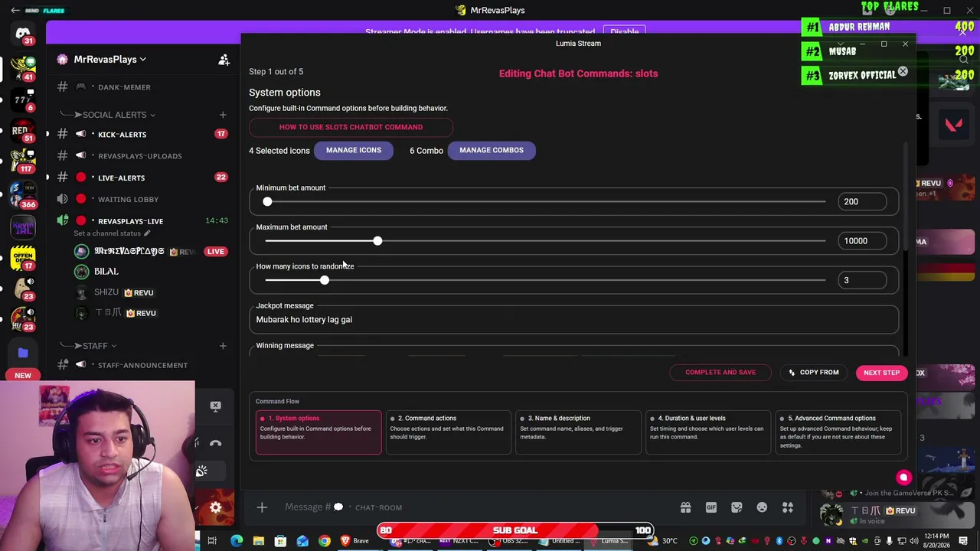Open Discord direct messages home icon
Screen dimensions: 980x551
coord(23,34)
